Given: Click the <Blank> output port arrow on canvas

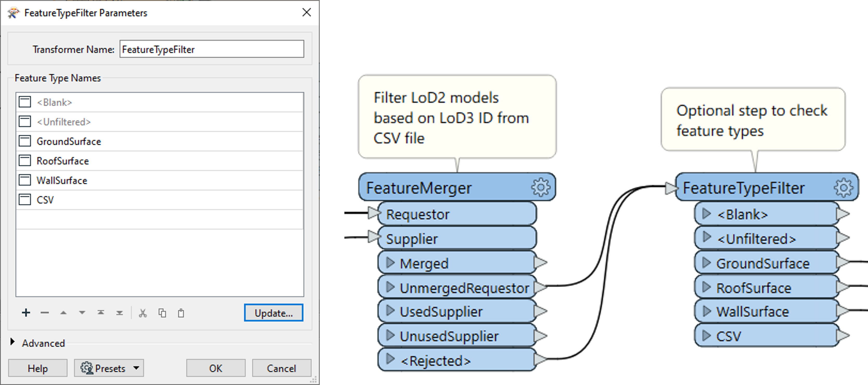Looking at the screenshot, I should click(x=843, y=213).
